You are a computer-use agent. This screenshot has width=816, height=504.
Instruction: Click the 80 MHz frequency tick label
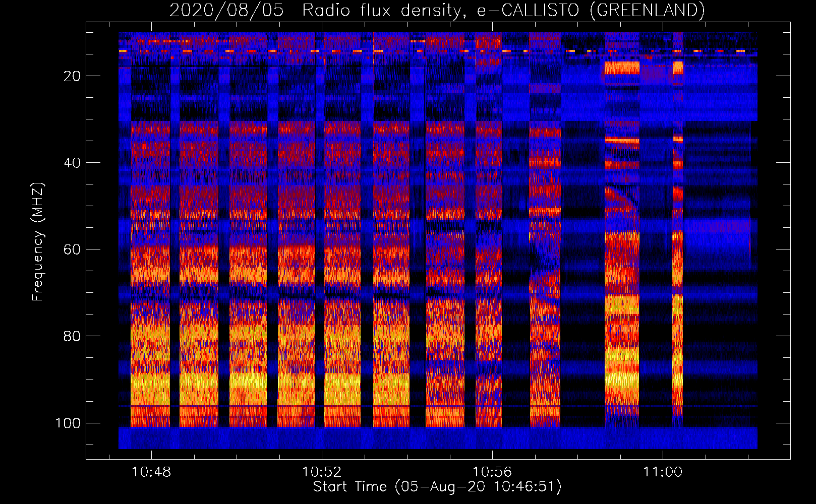point(72,336)
